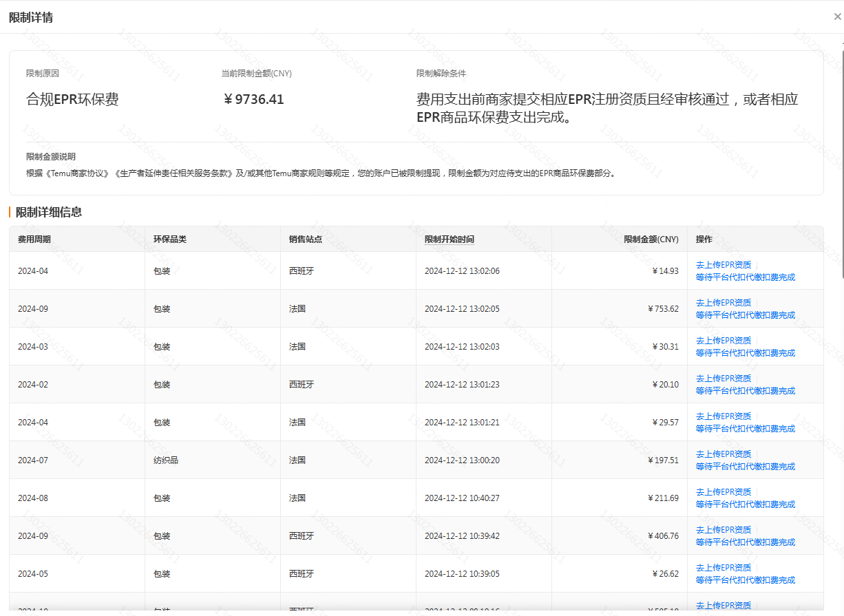Select the current restricted amount ¥9736.41

coord(253,99)
